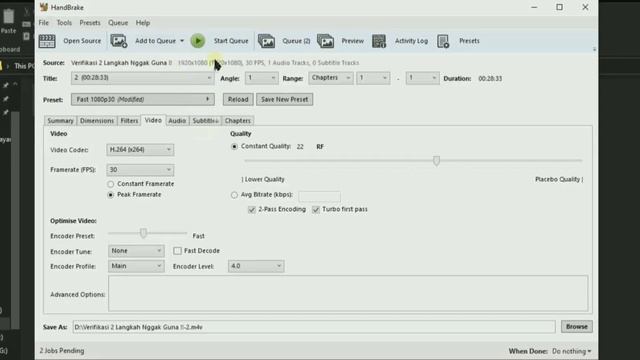Screen dimensions: 640x360
Task: Open the Help menu
Action: pos(143,23)
